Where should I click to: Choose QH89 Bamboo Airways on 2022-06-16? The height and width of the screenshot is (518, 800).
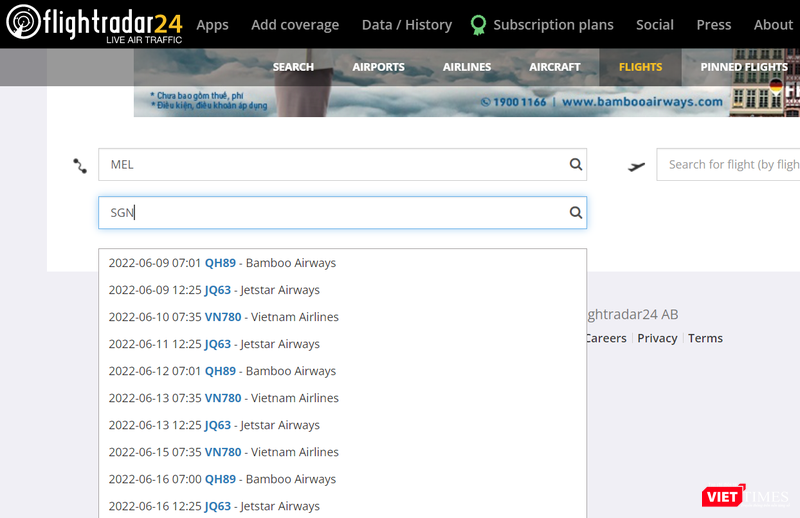221,479
